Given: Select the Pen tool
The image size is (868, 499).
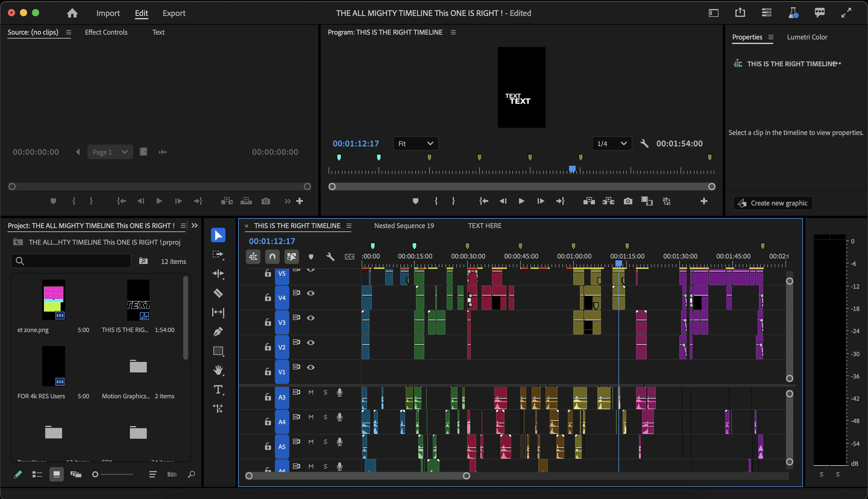Looking at the screenshot, I should coord(218,331).
